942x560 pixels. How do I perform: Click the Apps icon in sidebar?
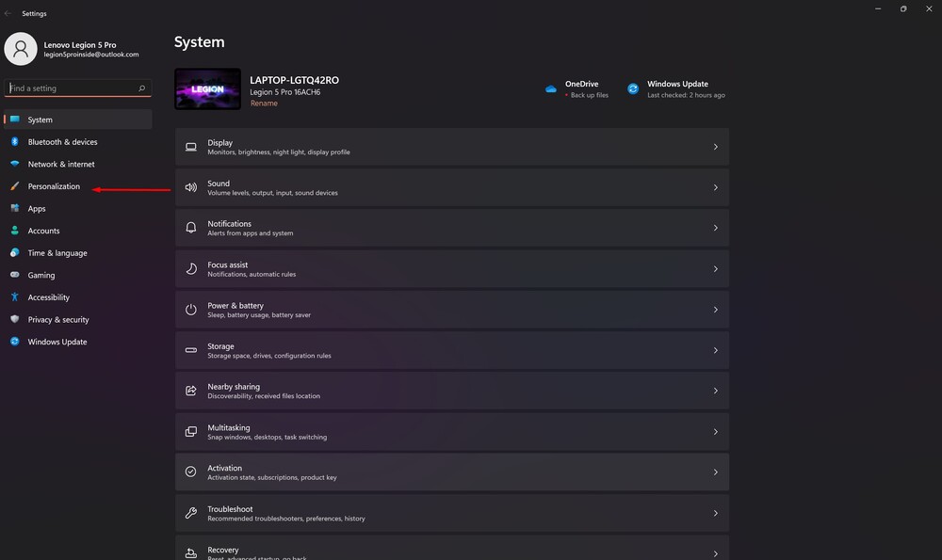coord(15,208)
